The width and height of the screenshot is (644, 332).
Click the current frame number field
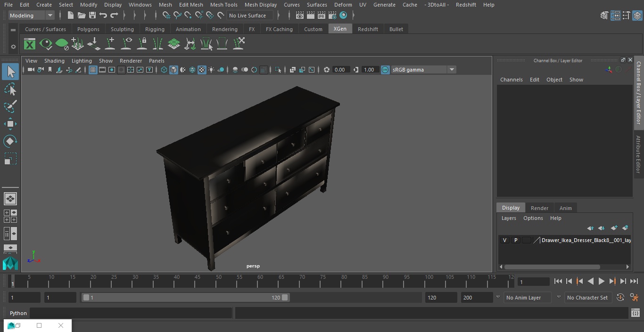(x=533, y=282)
